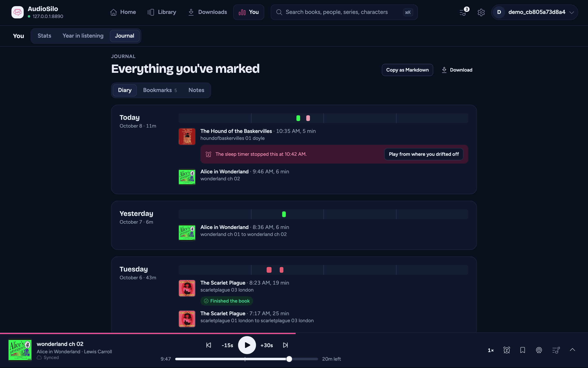Click green marker on Yesterday's timeline
Viewport: 588px width, 368px height.
(284, 214)
